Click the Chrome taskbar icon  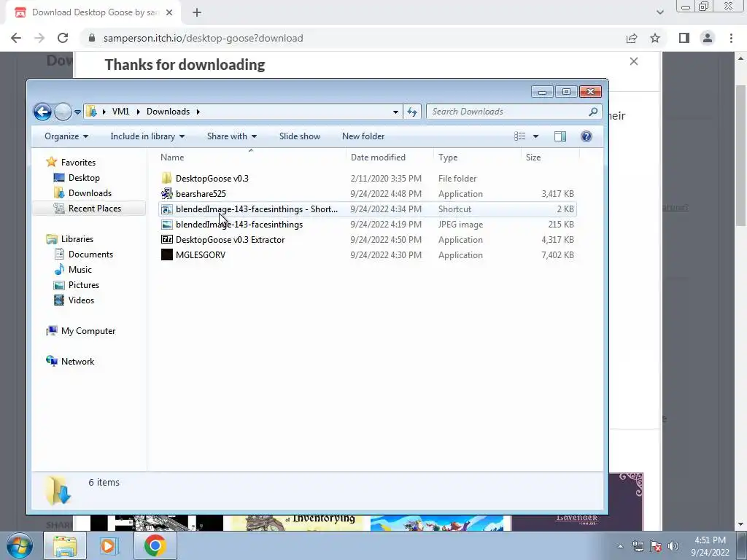(x=155, y=545)
